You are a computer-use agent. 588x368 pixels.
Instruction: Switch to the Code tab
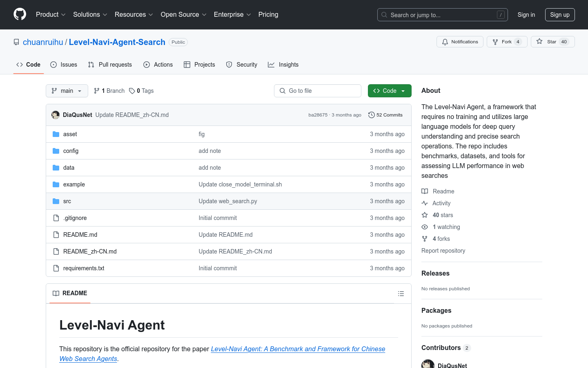29,65
